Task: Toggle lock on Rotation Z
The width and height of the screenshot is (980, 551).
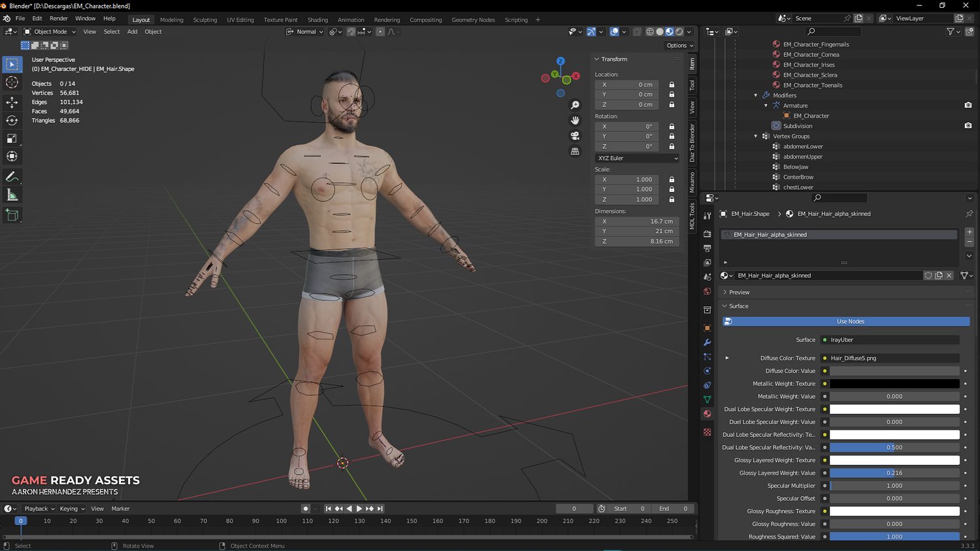Action: [672, 146]
